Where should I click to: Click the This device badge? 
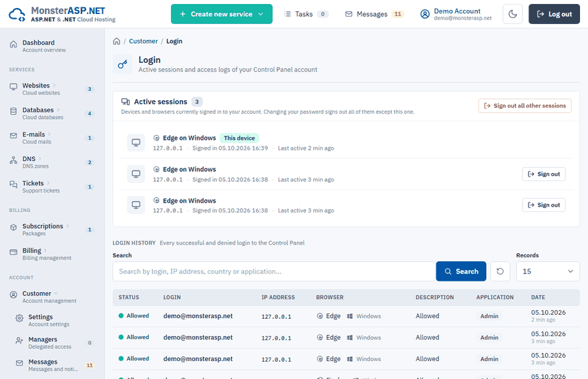pyautogui.click(x=239, y=138)
